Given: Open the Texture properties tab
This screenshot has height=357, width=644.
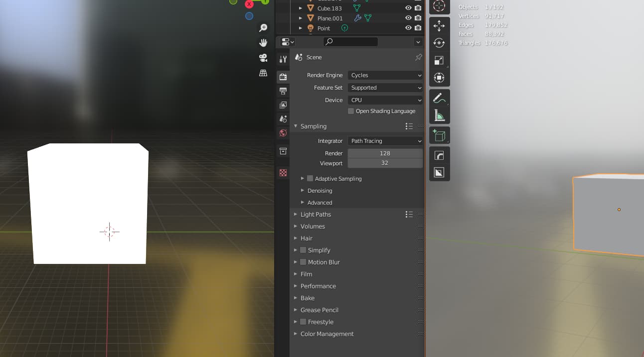Looking at the screenshot, I should tap(283, 173).
